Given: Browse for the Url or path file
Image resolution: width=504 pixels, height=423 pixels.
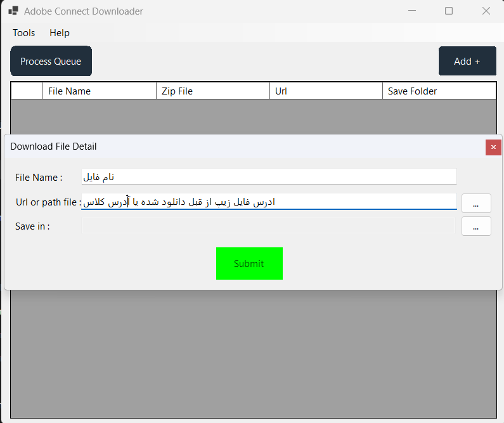Looking at the screenshot, I should coord(476,203).
